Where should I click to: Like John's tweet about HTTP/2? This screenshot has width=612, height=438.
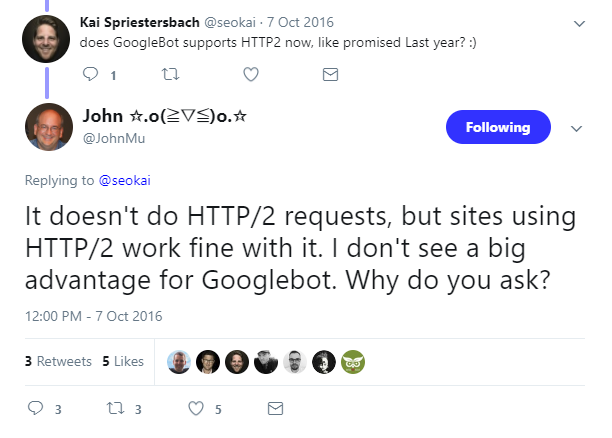tap(195, 408)
